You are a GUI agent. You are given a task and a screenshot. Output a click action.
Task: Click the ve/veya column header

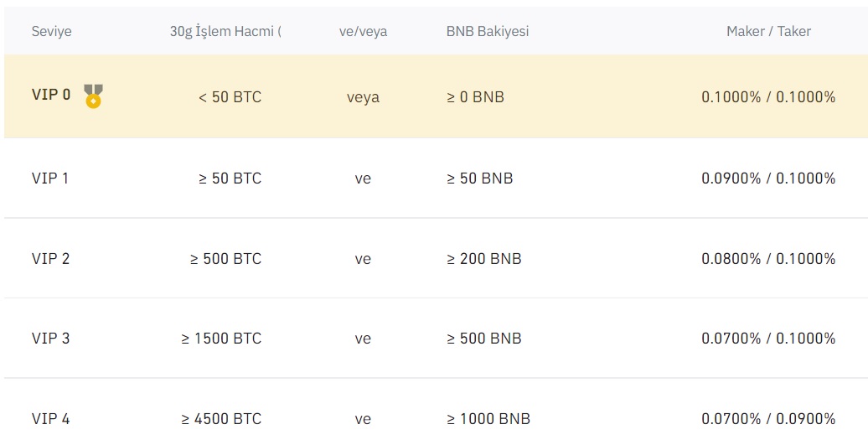(363, 32)
